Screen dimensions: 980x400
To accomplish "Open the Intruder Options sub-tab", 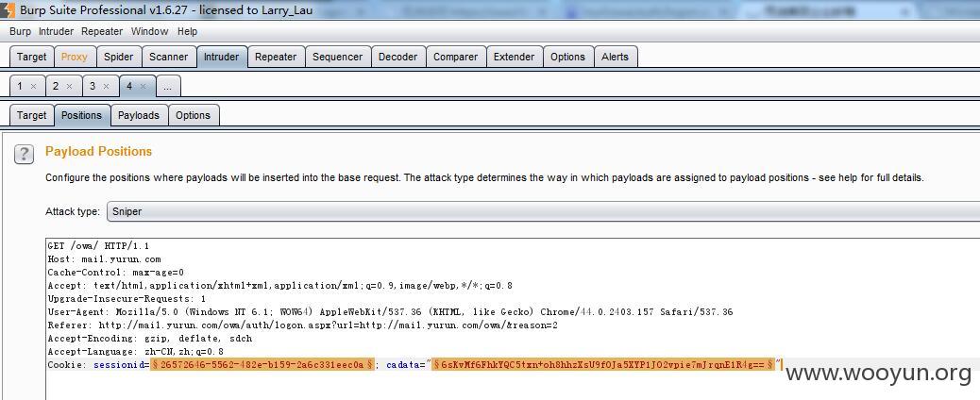I will click(194, 115).
